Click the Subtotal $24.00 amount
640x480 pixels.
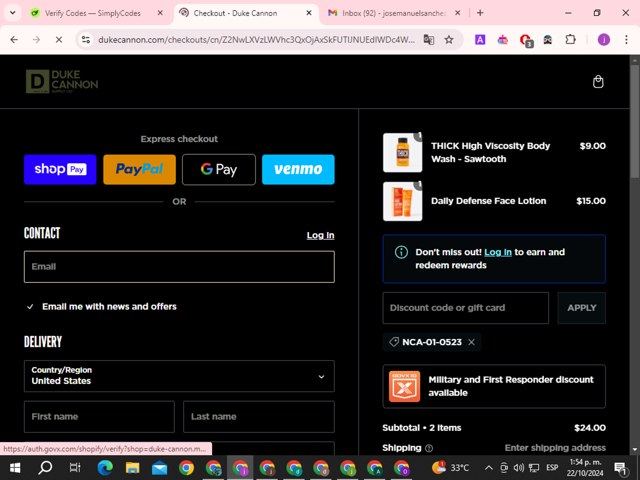[590, 428]
